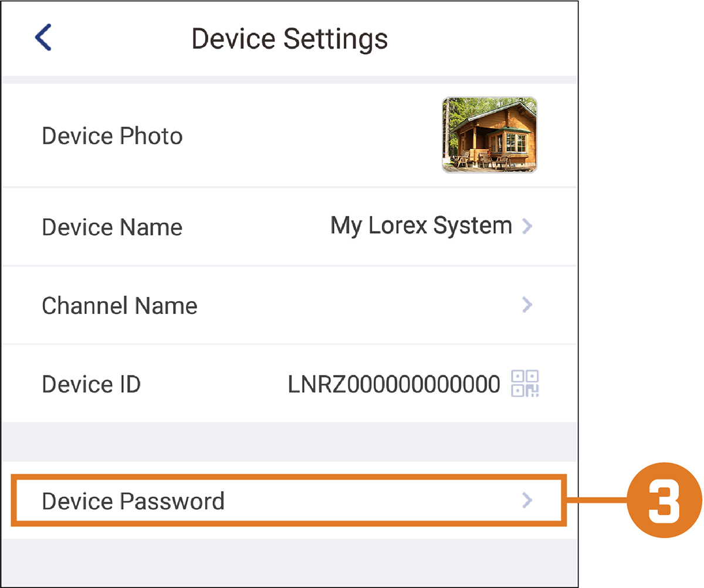Click the LNRZ000000000000 device ID text

394,384
